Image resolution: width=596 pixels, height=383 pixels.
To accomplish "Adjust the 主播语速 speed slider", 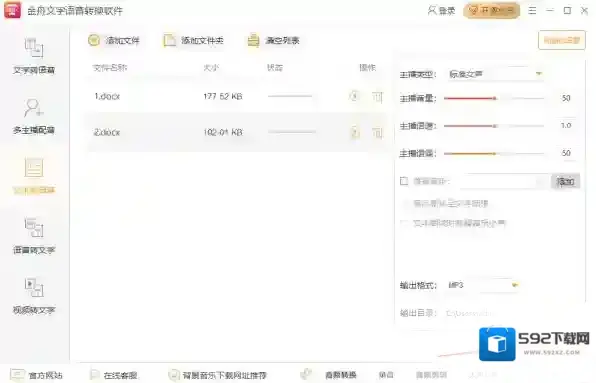I will click(494, 126).
